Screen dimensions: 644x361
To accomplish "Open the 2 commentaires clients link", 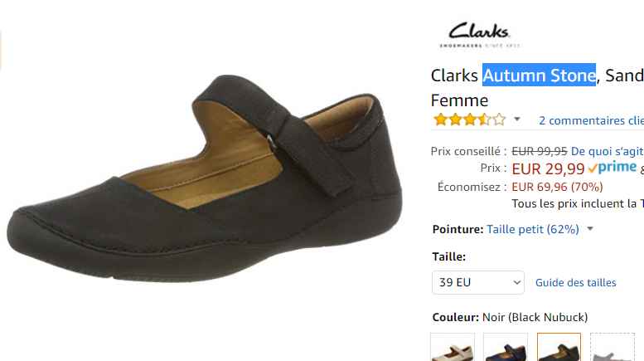I will 591,120.
